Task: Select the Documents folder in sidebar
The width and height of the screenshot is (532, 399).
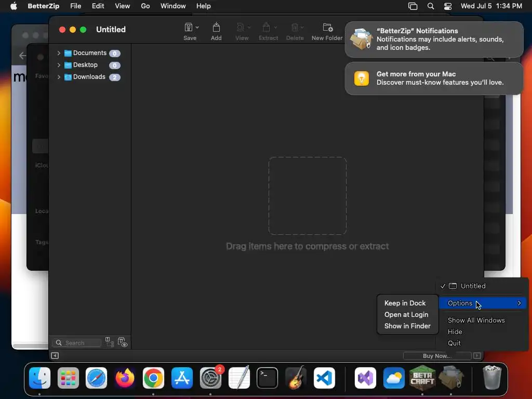Action: point(89,53)
